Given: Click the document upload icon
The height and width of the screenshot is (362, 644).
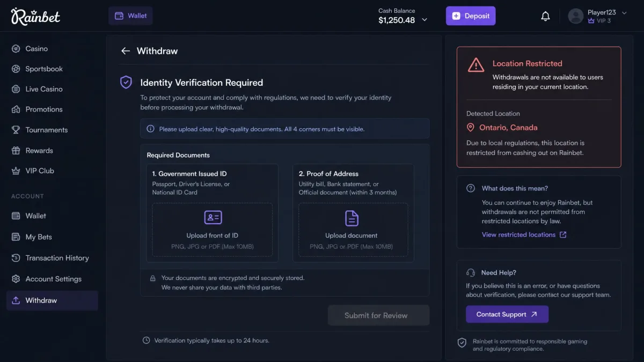Looking at the screenshot, I should [352, 218].
